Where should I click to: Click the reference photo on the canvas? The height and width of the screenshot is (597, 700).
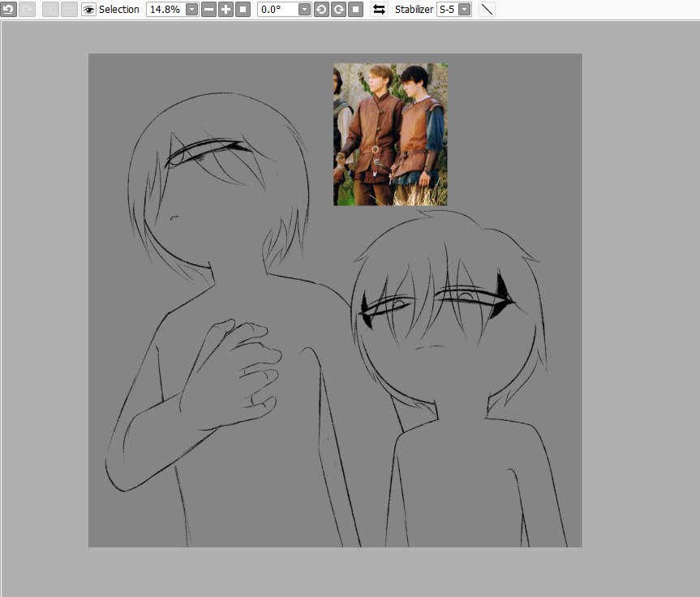[390, 135]
